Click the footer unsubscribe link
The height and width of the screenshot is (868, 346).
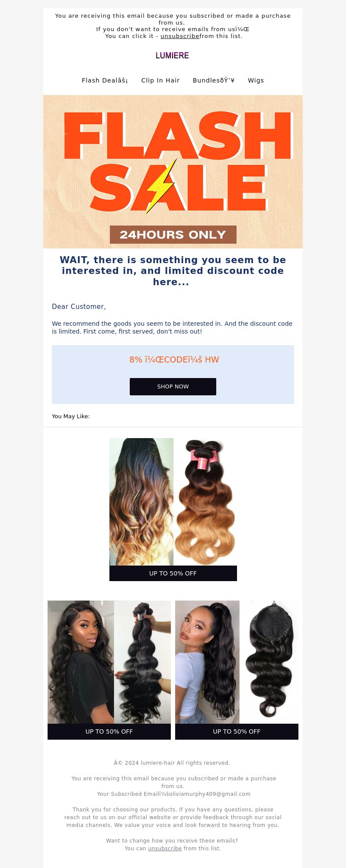165,849
